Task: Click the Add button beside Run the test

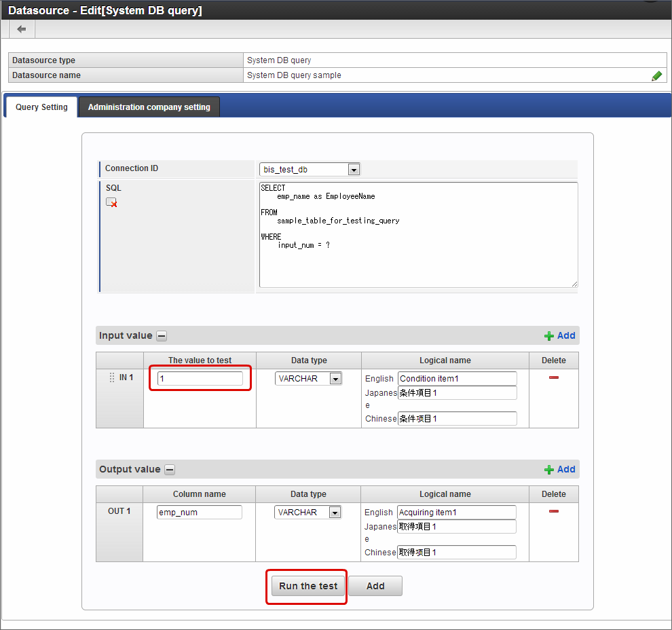Action: tap(375, 586)
